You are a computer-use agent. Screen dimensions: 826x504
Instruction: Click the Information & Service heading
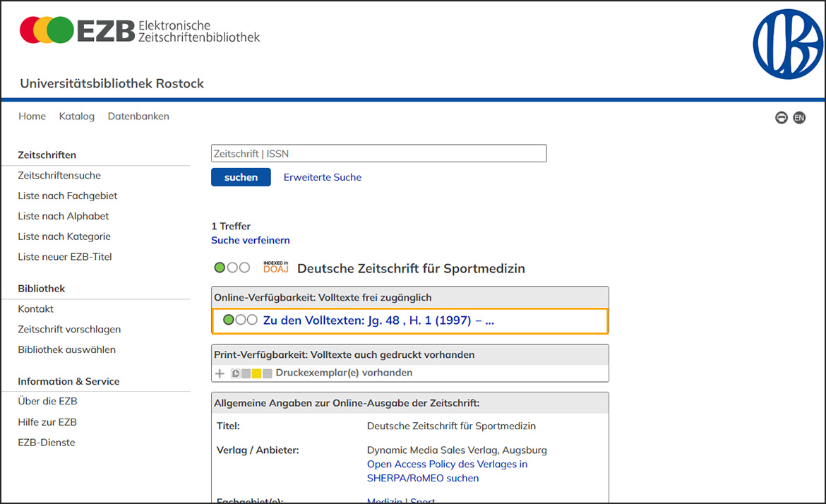(x=68, y=381)
